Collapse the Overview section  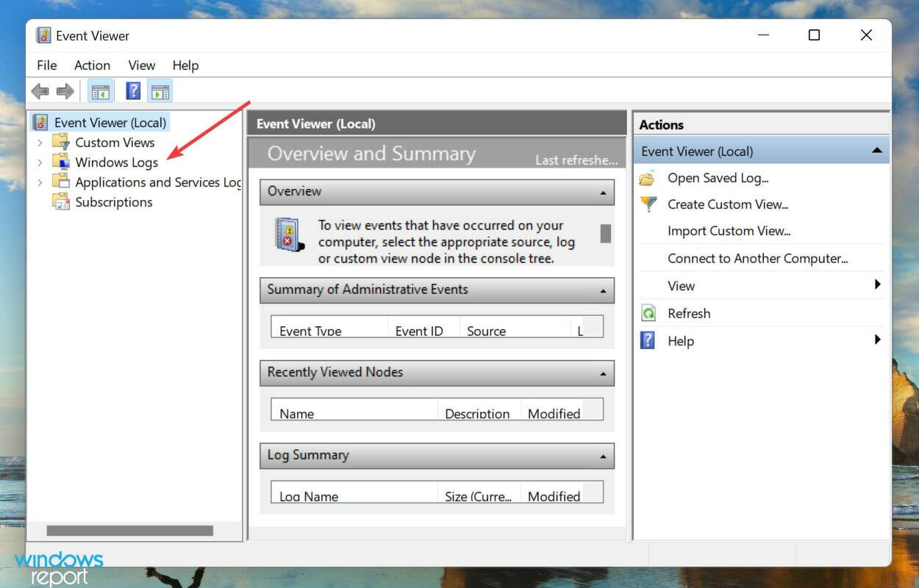[x=604, y=192]
